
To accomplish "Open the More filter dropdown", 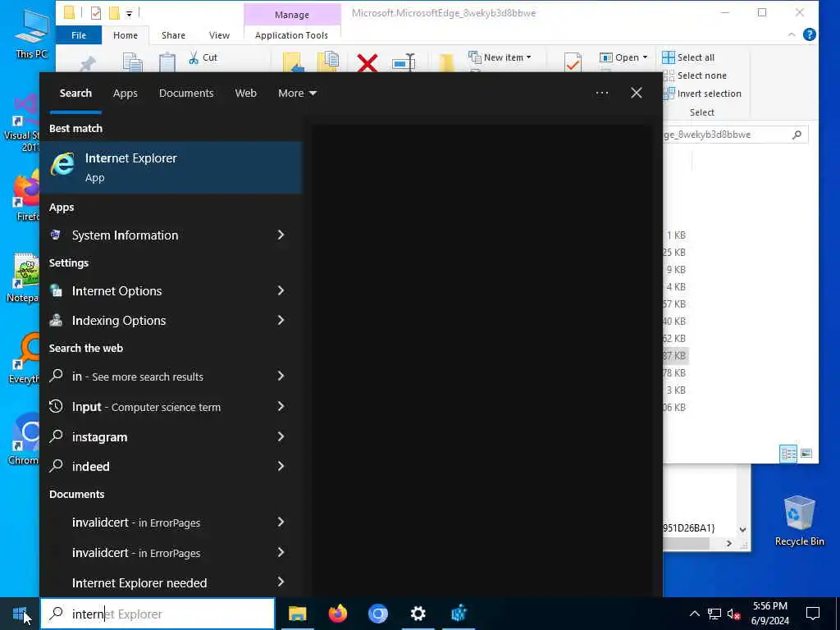I will (x=297, y=94).
